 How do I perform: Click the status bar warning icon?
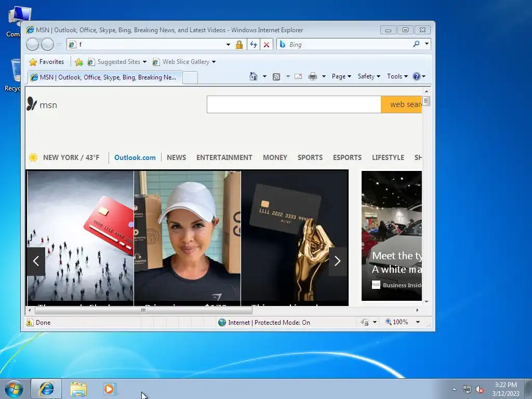click(x=30, y=322)
